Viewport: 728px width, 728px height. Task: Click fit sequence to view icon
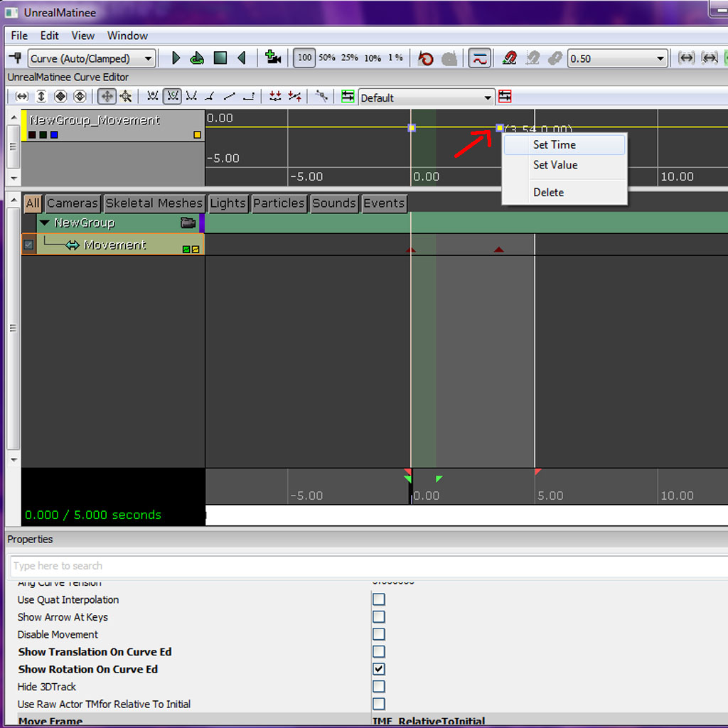(x=686, y=58)
